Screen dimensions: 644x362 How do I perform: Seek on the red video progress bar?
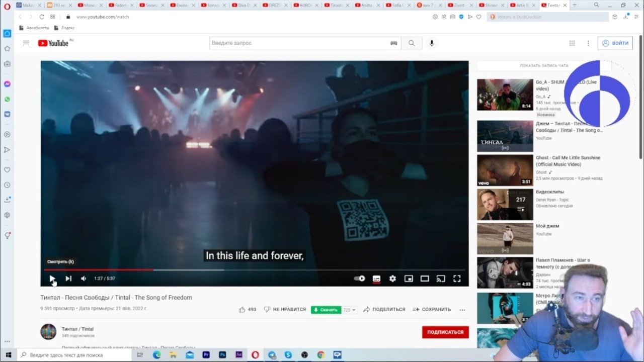(255, 270)
